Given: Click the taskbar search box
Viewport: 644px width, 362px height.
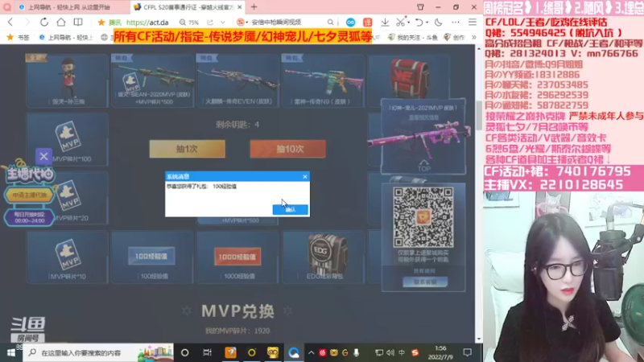Looking at the screenshot, I should (97, 352).
